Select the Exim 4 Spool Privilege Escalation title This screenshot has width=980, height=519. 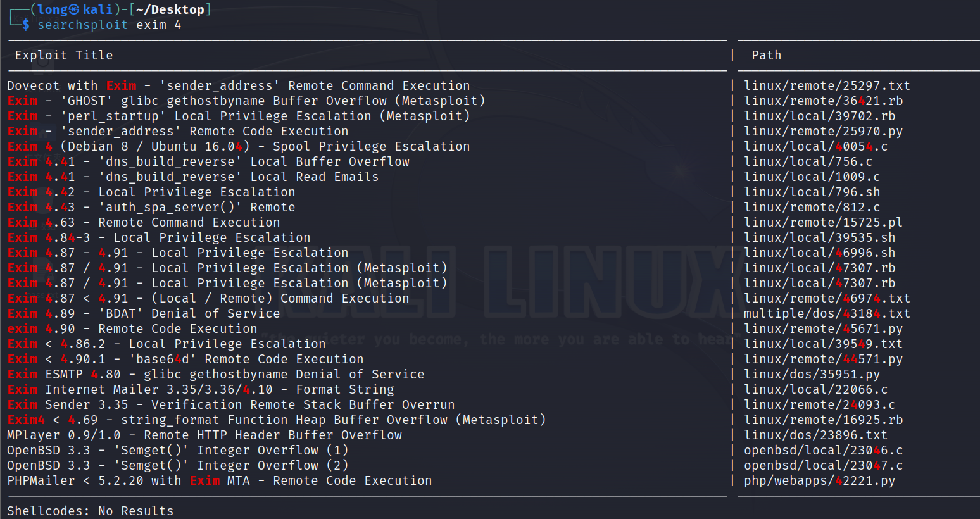pyautogui.click(x=239, y=146)
